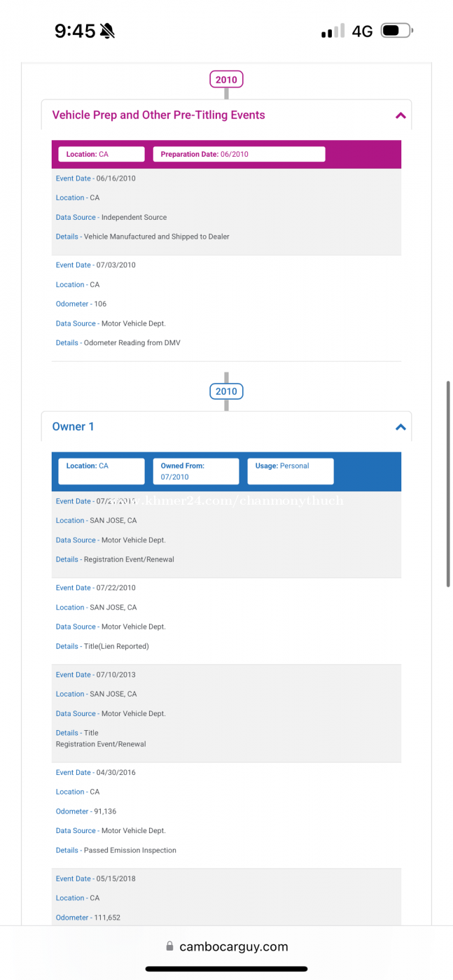Click the Owned From: 07/2010 badge
Viewport: 453px width, 980px height.
point(196,471)
